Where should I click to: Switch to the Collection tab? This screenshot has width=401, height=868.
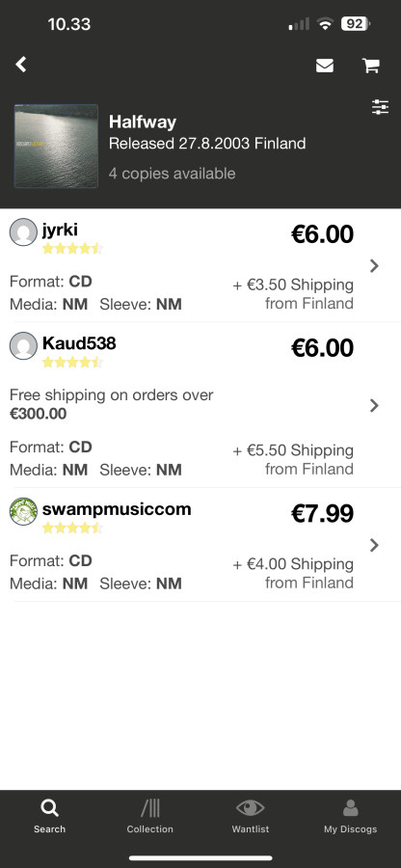coord(149,817)
